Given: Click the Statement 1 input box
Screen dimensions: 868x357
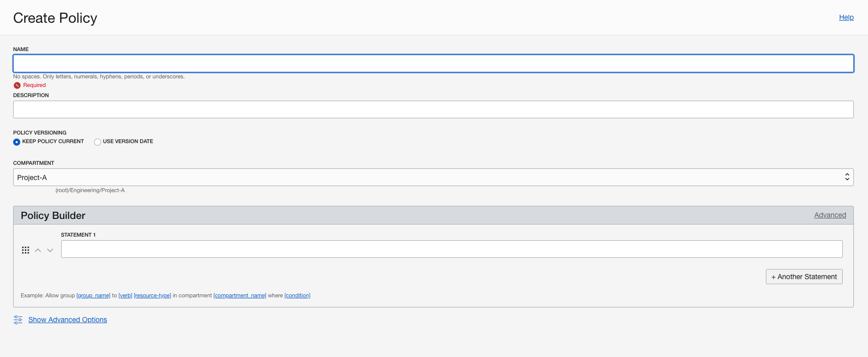Looking at the screenshot, I should coord(451,249).
